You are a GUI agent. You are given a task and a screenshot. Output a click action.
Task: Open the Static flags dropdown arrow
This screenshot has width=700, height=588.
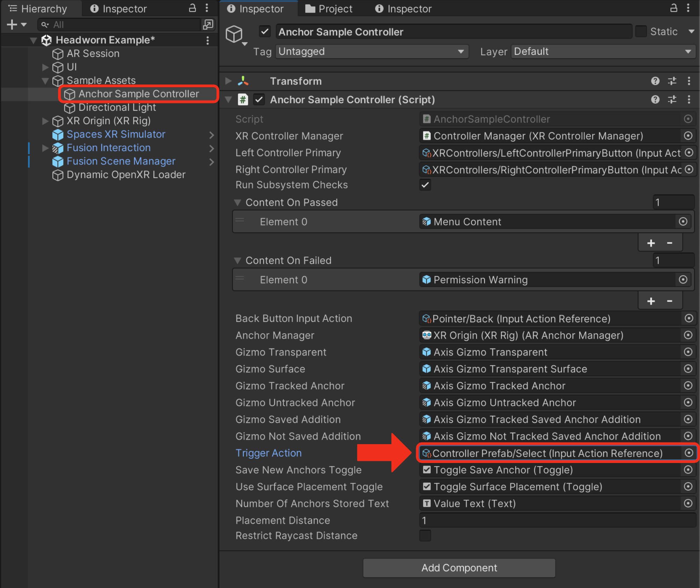(691, 31)
